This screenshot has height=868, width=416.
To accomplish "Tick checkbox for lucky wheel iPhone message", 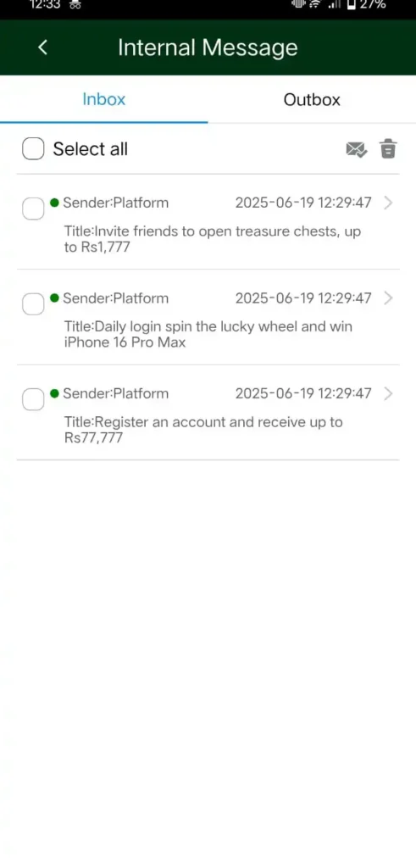I will (33, 304).
